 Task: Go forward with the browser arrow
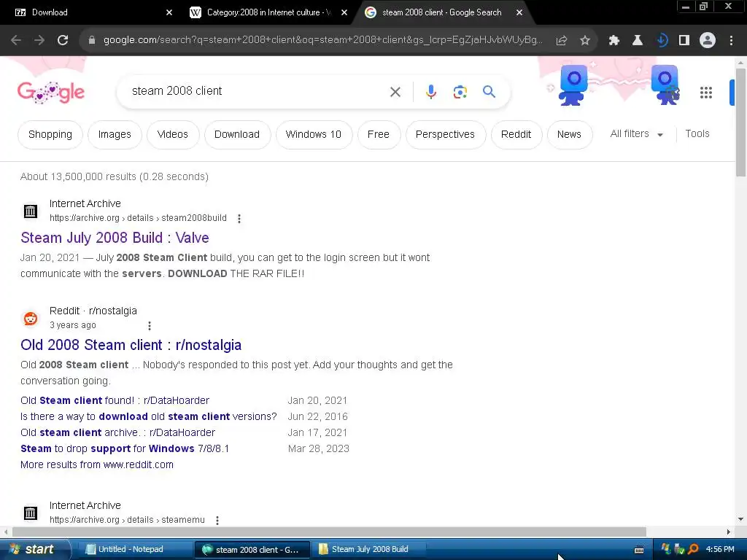point(39,40)
